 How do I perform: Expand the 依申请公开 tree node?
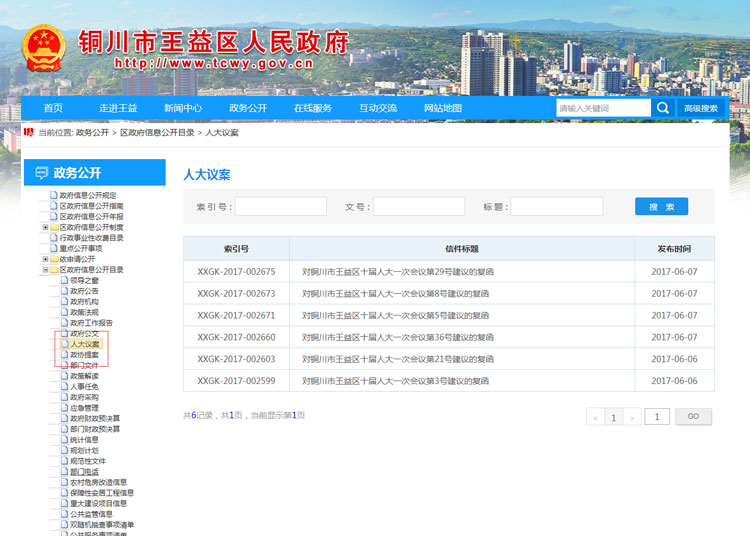click(45, 259)
